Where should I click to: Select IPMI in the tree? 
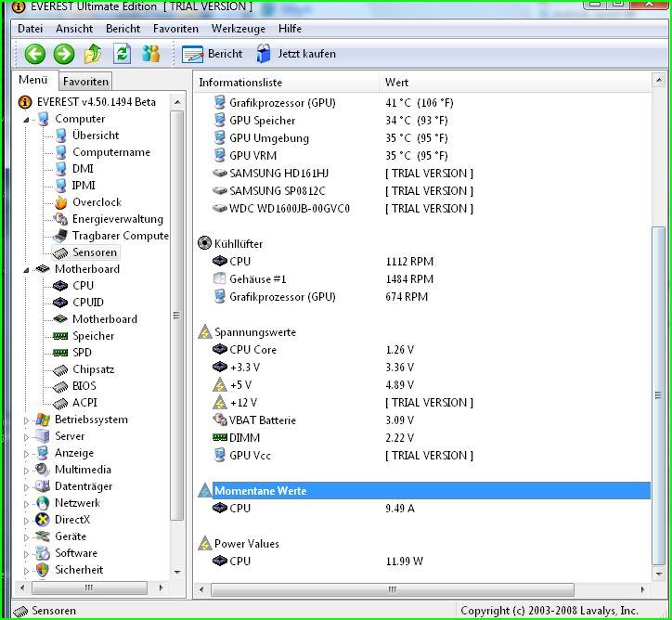click(x=84, y=186)
